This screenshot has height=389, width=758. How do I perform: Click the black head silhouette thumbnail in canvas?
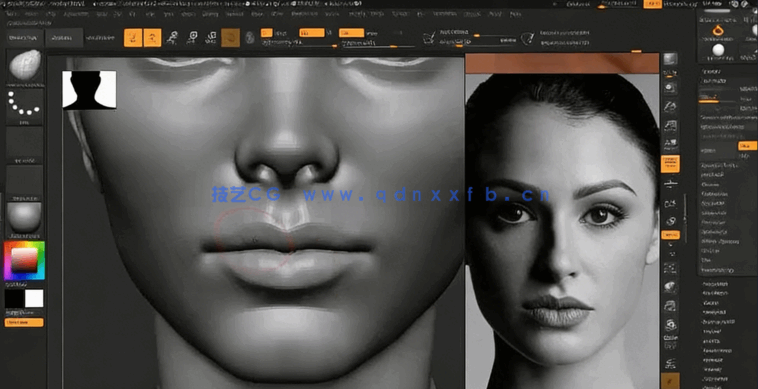[x=89, y=89]
